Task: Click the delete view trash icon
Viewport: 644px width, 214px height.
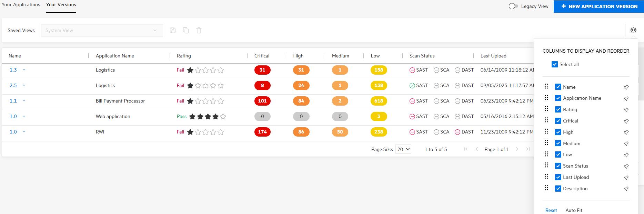Action: [x=199, y=30]
